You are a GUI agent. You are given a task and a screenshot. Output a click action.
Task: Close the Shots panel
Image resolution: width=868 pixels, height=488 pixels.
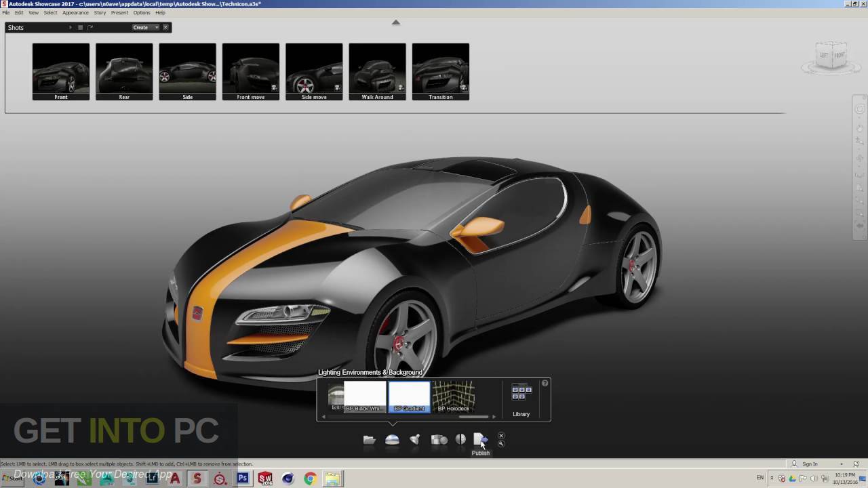pos(165,28)
